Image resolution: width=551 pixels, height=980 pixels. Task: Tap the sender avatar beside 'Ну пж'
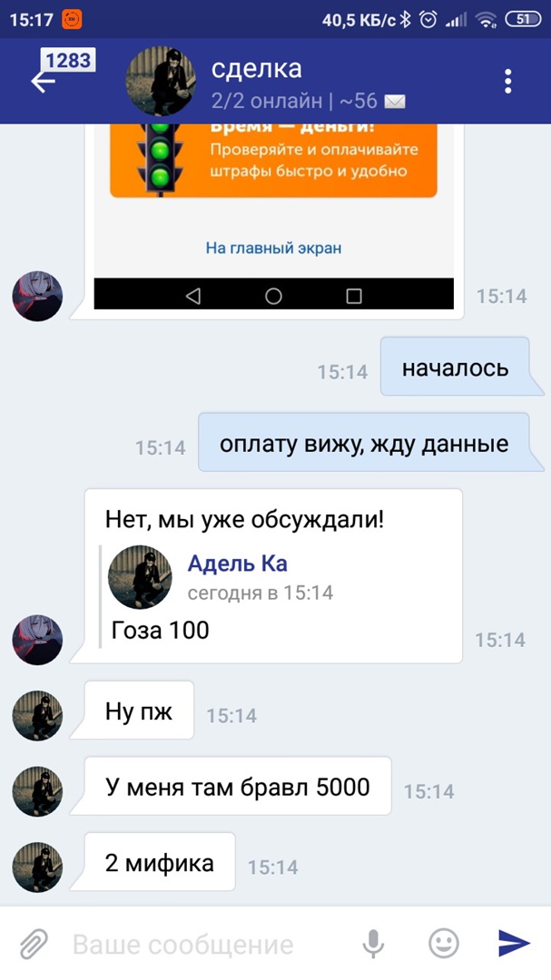click(x=37, y=716)
